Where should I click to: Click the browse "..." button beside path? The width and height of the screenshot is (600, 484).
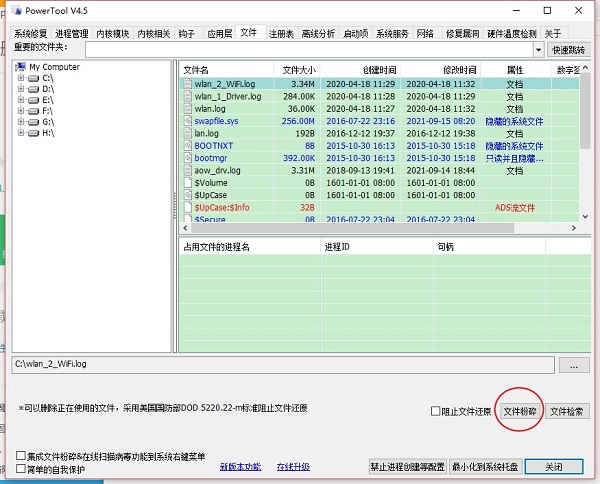coord(573,366)
